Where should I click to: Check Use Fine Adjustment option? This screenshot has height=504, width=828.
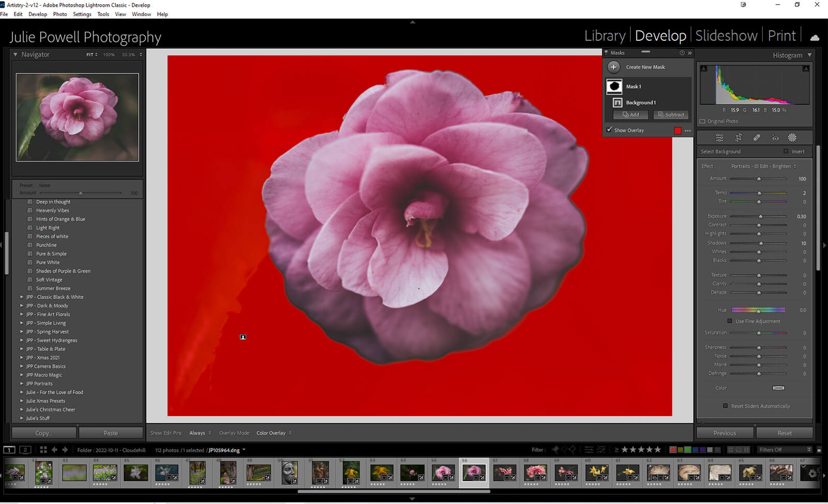(x=730, y=321)
